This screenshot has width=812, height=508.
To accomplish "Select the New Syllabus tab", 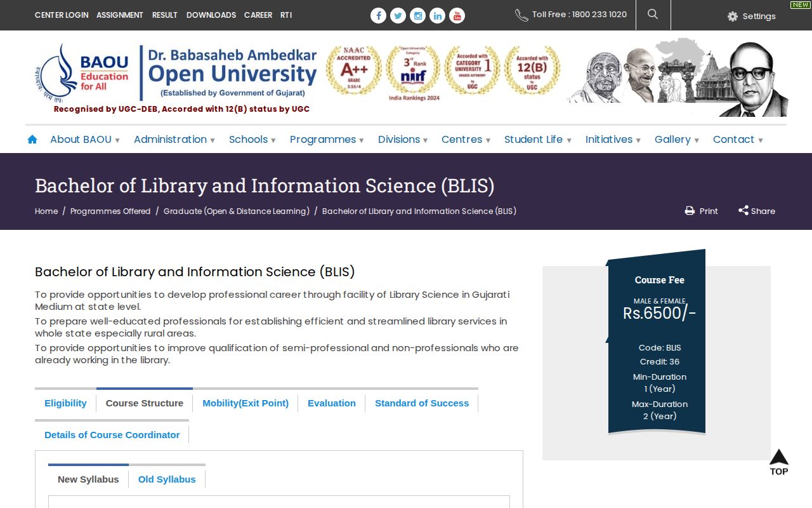I will point(88,479).
